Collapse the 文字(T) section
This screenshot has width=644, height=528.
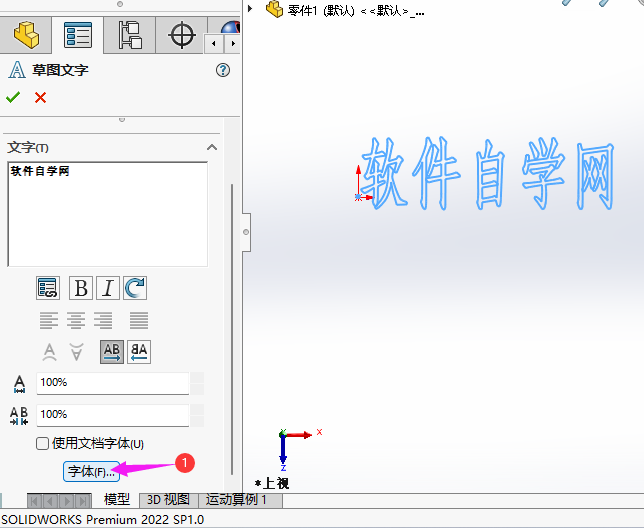[212, 147]
